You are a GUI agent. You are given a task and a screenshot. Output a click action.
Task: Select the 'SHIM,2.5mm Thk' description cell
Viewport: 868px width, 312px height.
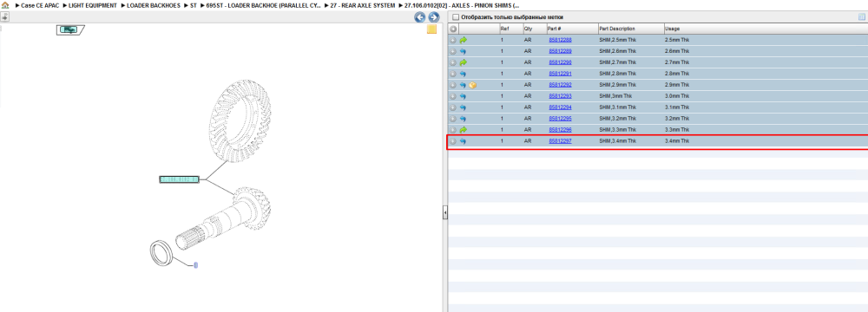pyautogui.click(x=618, y=40)
